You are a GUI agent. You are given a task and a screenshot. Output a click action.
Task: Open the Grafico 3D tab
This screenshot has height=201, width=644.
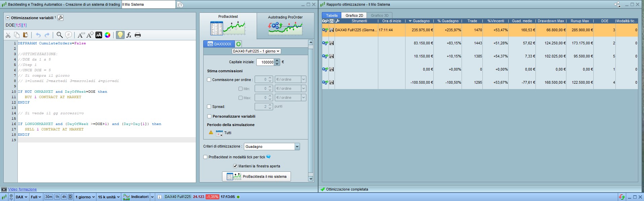pos(380,15)
